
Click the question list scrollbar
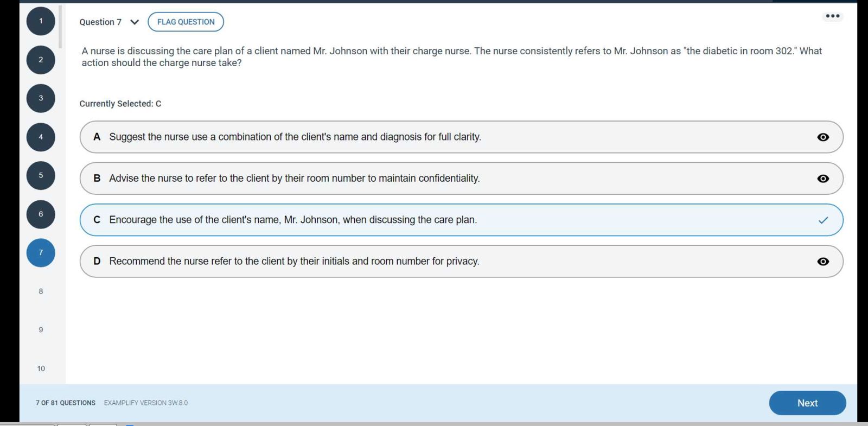(60, 27)
